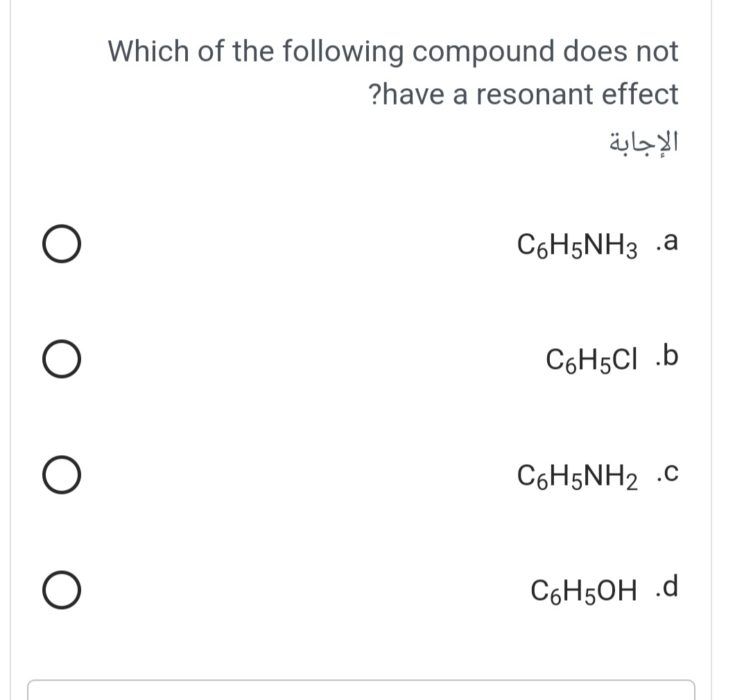
Task: Activate the circle next to option c
Action: tap(61, 475)
